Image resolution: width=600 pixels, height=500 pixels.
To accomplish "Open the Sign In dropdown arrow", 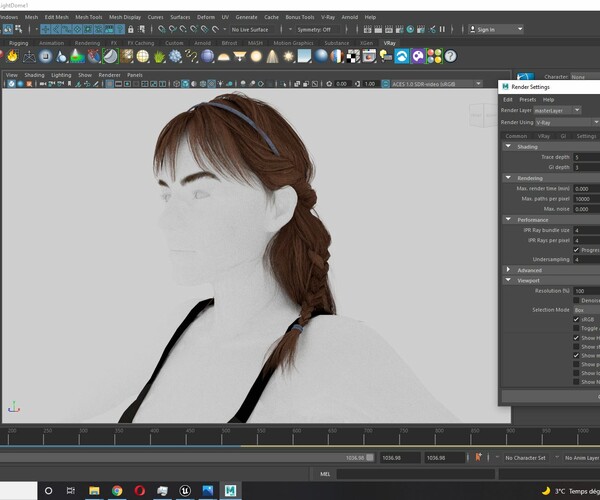I will [x=520, y=29].
